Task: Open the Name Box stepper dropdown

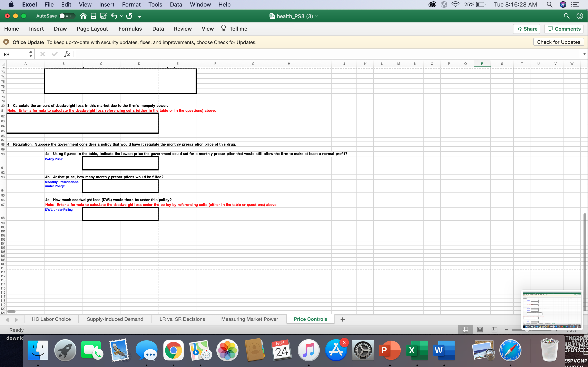Action: point(31,54)
